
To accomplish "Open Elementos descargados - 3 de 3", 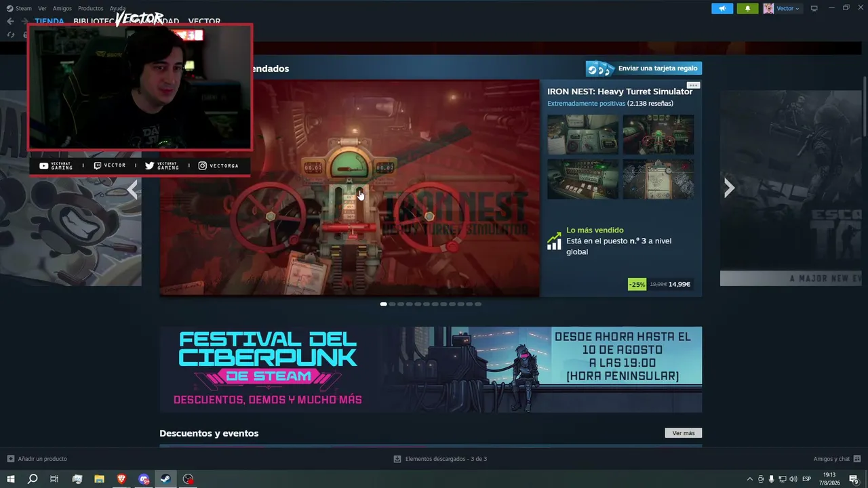I will pos(446,459).
